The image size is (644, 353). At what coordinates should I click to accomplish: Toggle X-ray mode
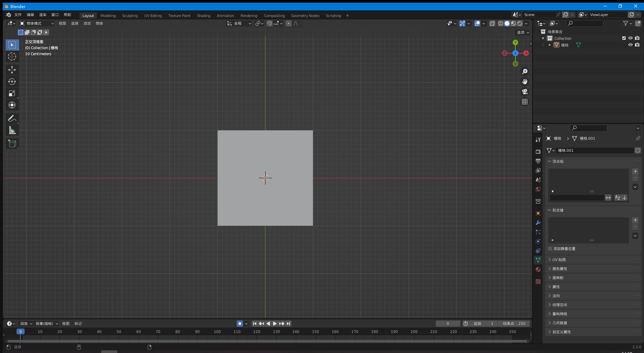pos(492,23)
